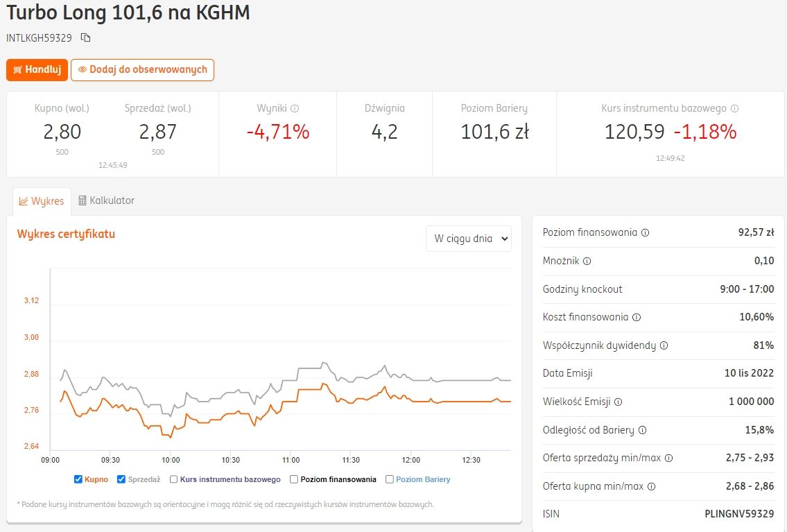Click the Data Emisji value 10 lis 2022
This screenshot has width=787, height=532.
coord(749,373)
